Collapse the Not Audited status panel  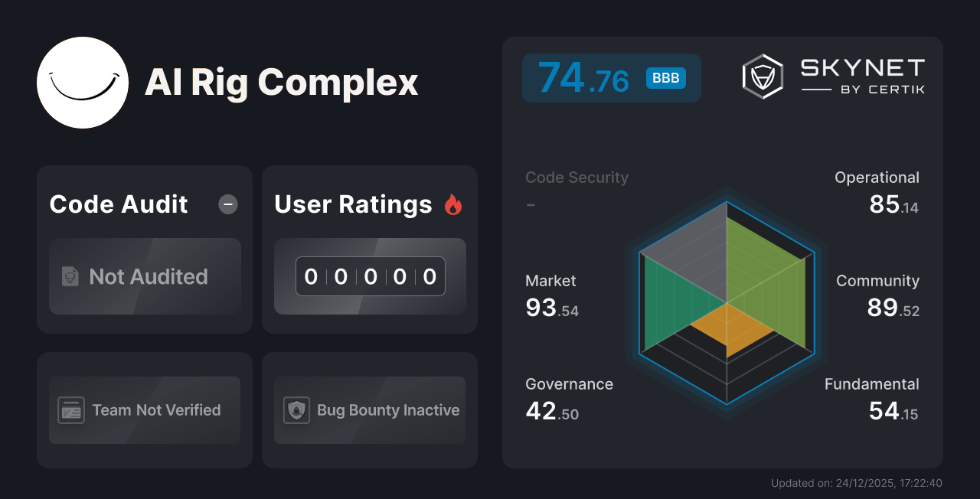click(x=145, y=276)
